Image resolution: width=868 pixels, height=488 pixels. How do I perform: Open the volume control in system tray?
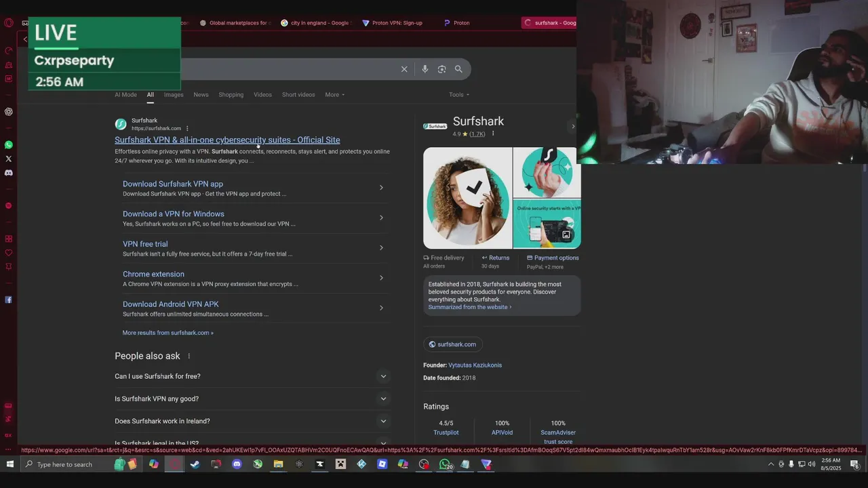tap(812, 464)
